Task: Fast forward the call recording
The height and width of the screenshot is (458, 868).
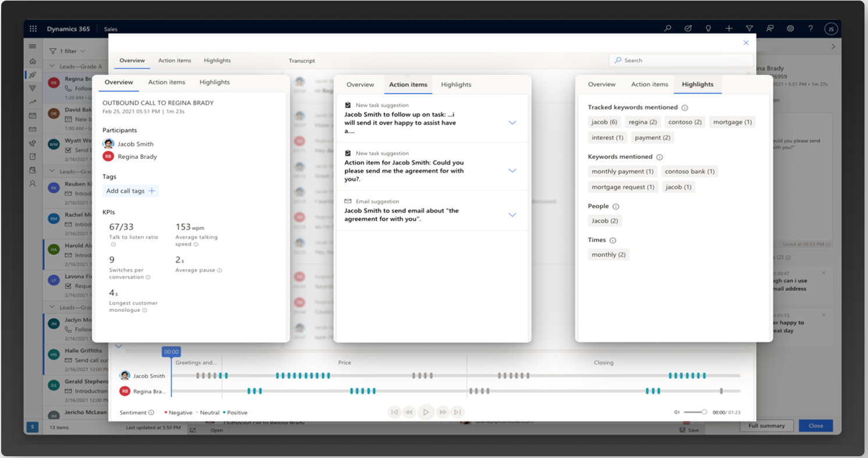Action: [443, 412]
